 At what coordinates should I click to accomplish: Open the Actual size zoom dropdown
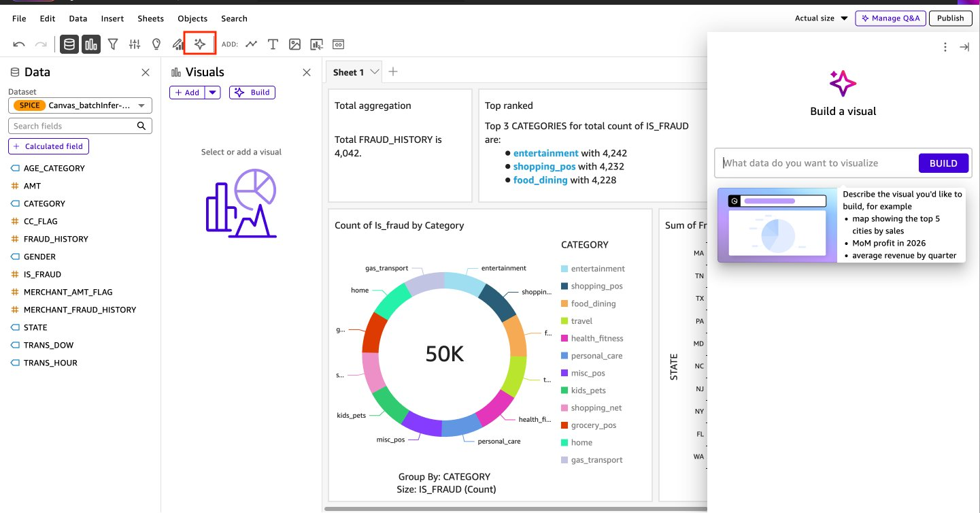(x=821, y=18)
